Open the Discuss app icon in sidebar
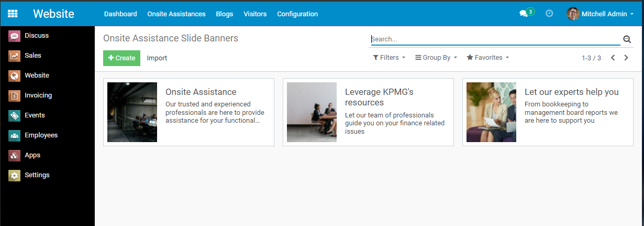The image size is (644, 226). click(x=15, y=36)
